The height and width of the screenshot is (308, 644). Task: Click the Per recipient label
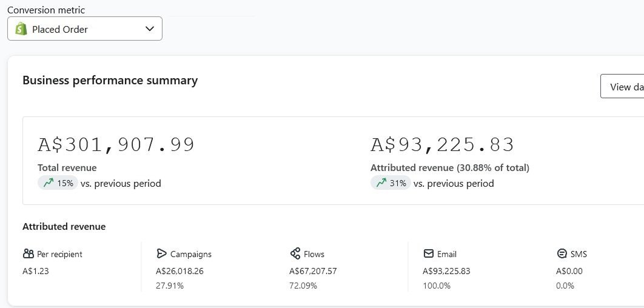(x=59, y=254)
